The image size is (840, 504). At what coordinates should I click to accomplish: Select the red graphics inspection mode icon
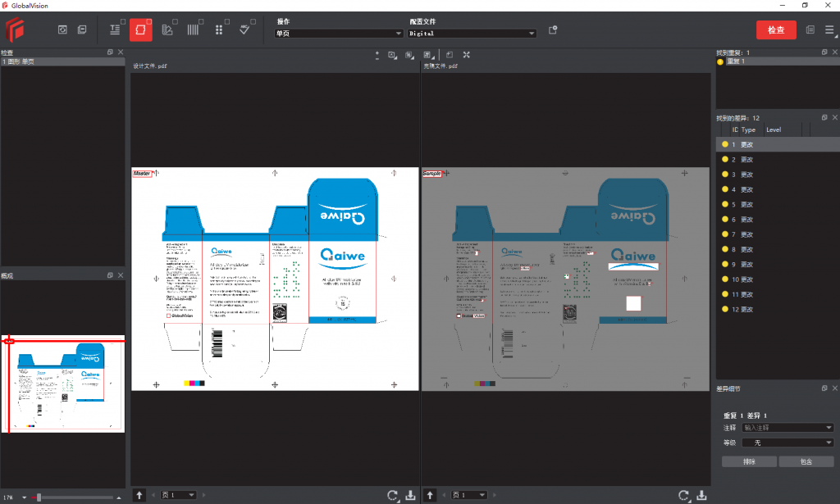(x=140, y=30)
